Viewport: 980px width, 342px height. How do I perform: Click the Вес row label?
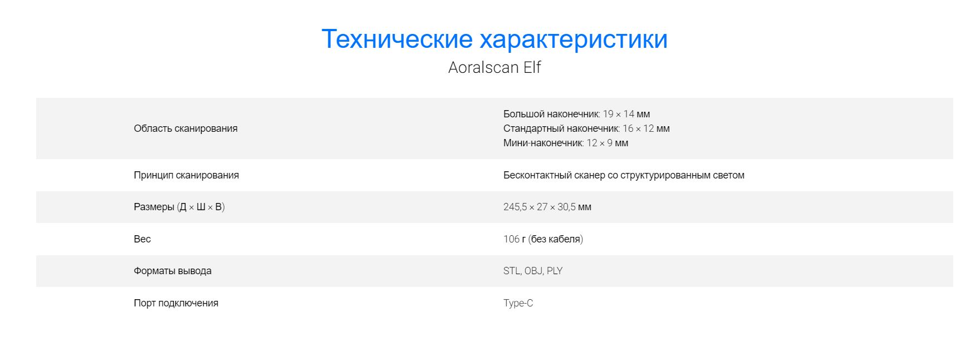point(142,239)
